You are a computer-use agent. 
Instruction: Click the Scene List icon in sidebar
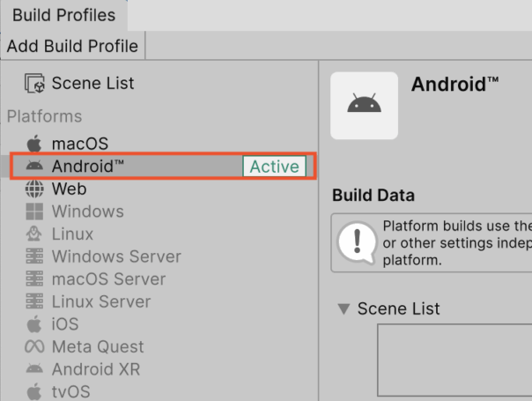coord(35,84)
